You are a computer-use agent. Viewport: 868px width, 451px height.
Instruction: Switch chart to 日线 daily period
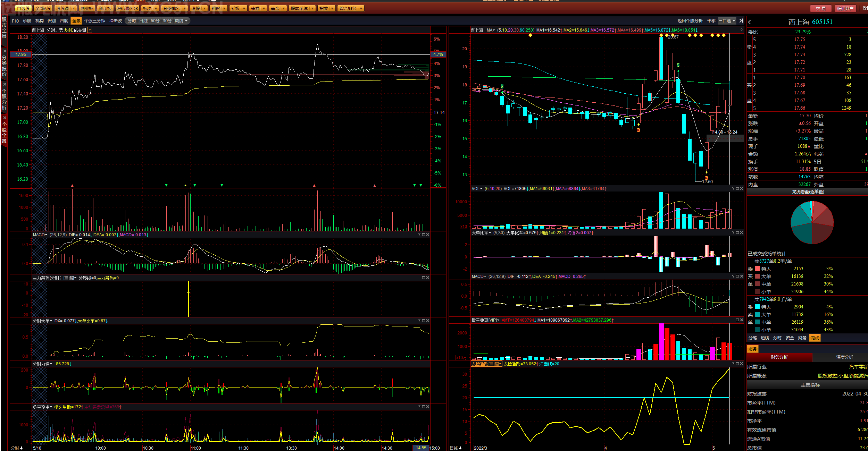143,21
